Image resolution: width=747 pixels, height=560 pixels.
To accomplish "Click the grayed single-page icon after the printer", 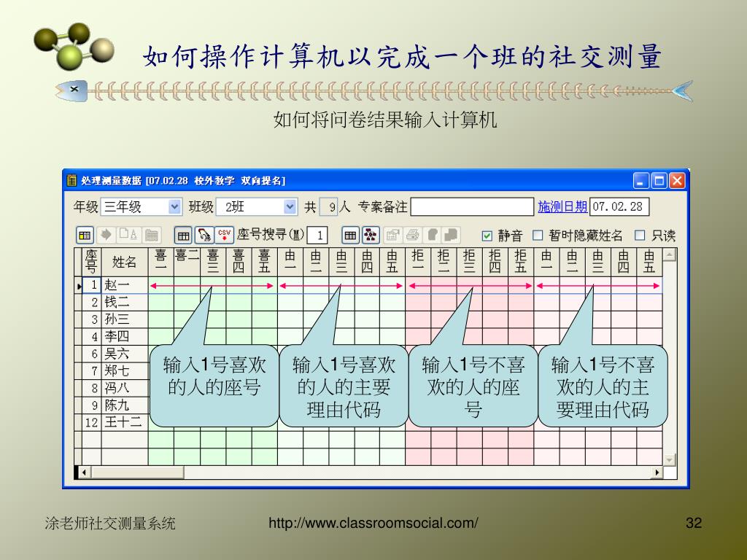I will coord(432,235).
